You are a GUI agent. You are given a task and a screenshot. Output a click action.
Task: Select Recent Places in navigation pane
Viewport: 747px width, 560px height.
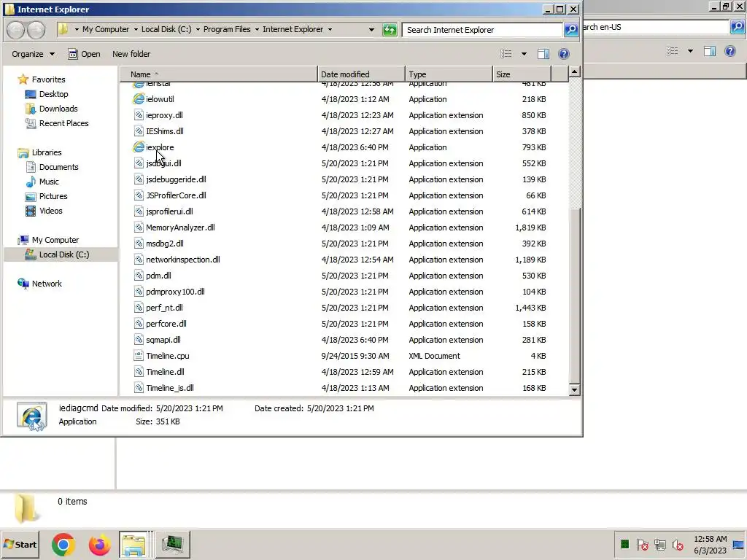[64, 123]
